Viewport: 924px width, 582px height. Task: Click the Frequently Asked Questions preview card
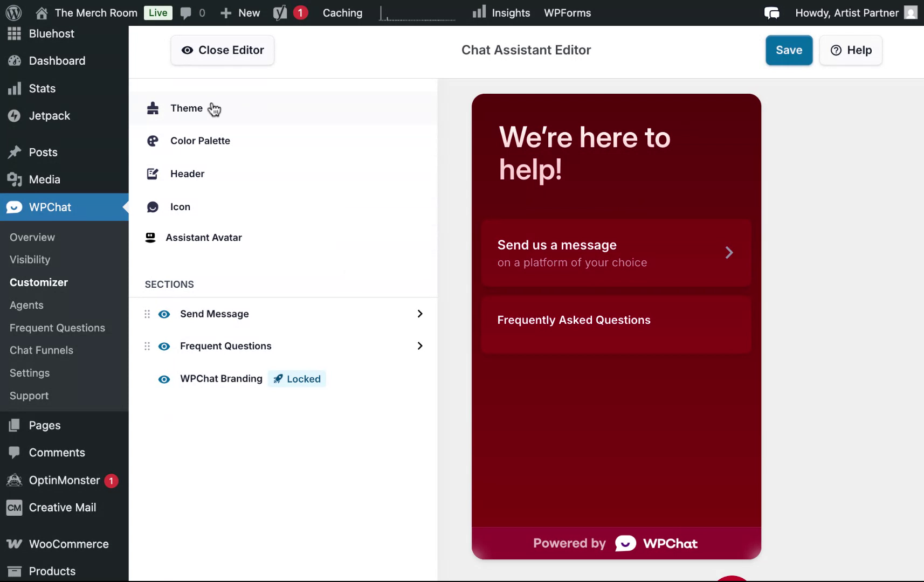615,325
